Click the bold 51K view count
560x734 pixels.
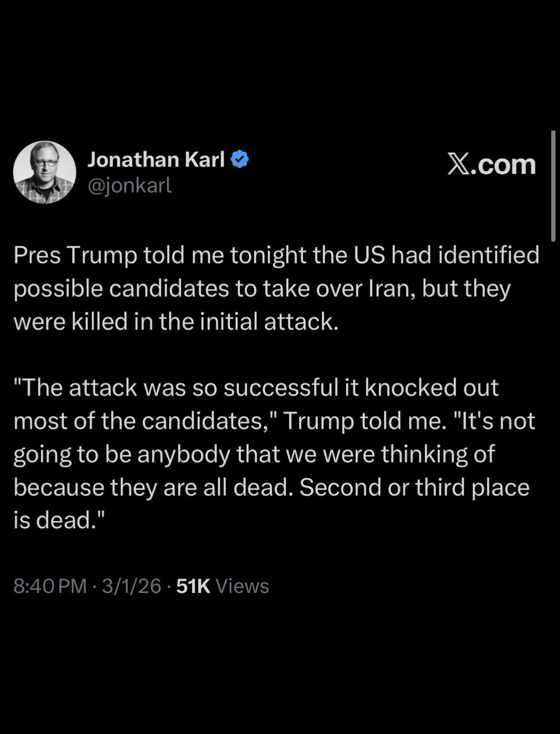click(193, 586)
